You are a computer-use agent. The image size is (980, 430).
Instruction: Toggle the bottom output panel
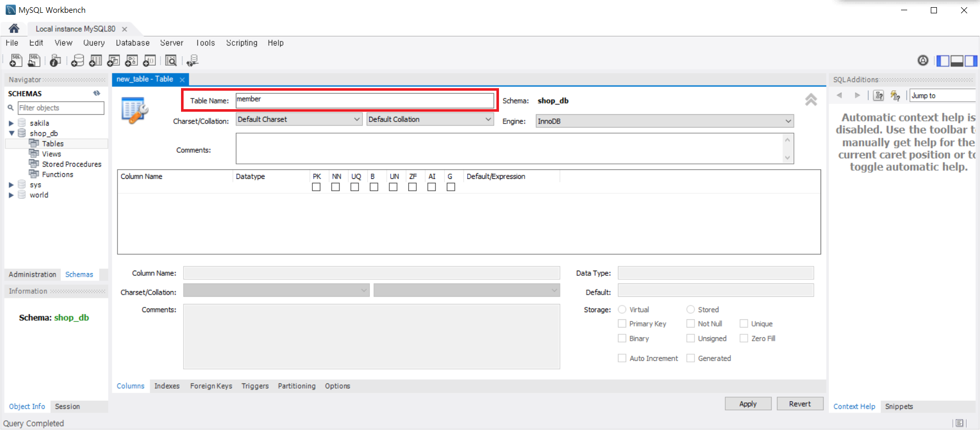[957, 60]
